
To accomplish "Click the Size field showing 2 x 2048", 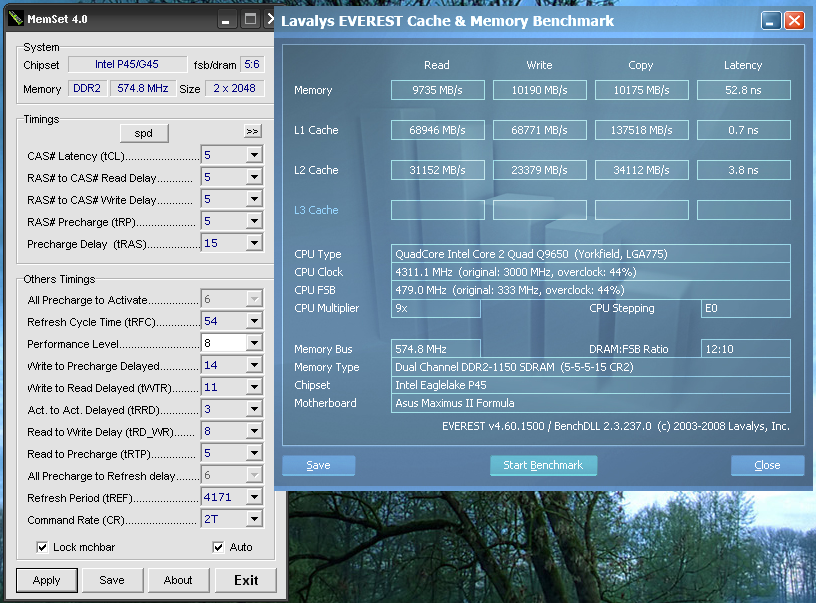I will coord(235,88).
